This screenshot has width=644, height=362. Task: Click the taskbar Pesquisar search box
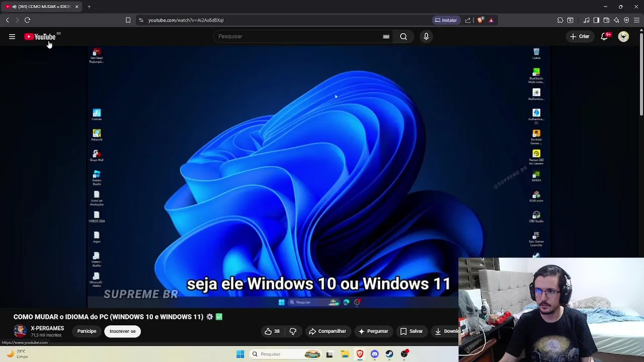286,354
